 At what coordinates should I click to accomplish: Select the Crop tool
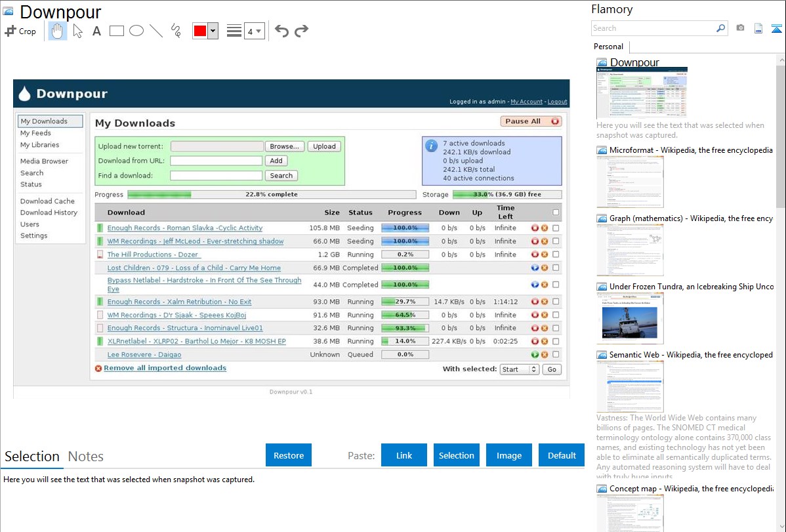tap(20, 31)
